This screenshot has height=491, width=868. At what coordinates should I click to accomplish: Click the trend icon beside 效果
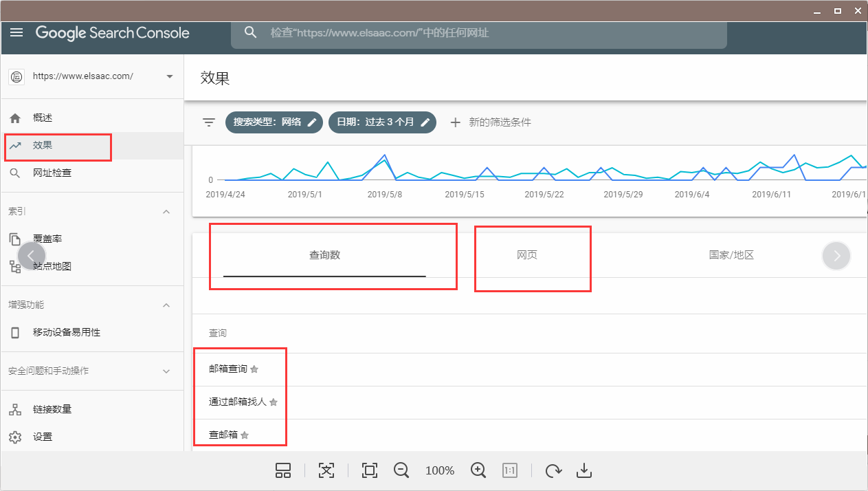tap(15, 146)
